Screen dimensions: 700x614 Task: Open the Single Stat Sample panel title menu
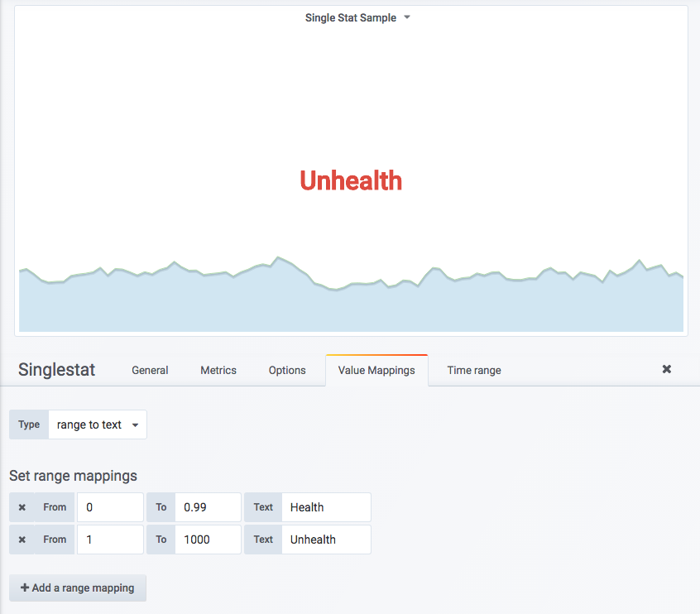[357, 17]
